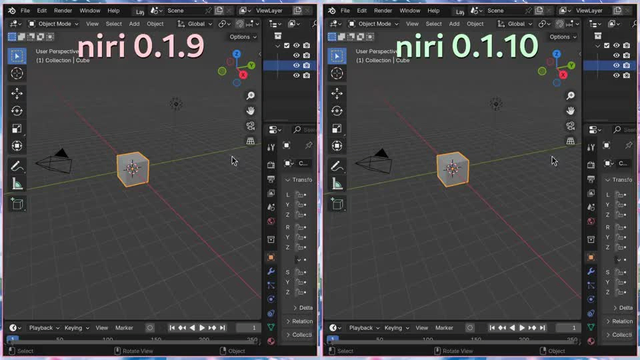Click the cube object in right viewport
The height and width of the screenshot is (360, 640).
point(453,169)
